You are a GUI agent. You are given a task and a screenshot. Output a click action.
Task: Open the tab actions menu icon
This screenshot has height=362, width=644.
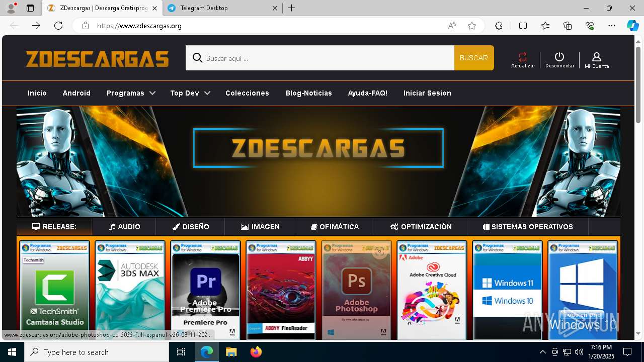[x=30, y=8]
